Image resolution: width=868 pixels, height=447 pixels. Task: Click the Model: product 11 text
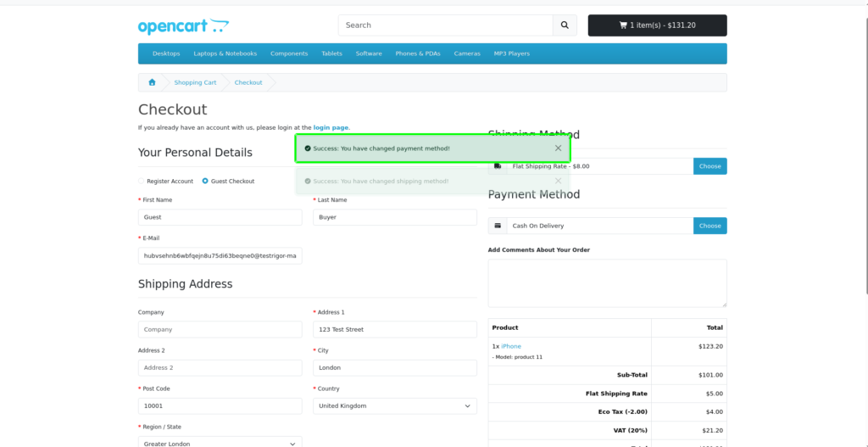[x=517, y=357]
